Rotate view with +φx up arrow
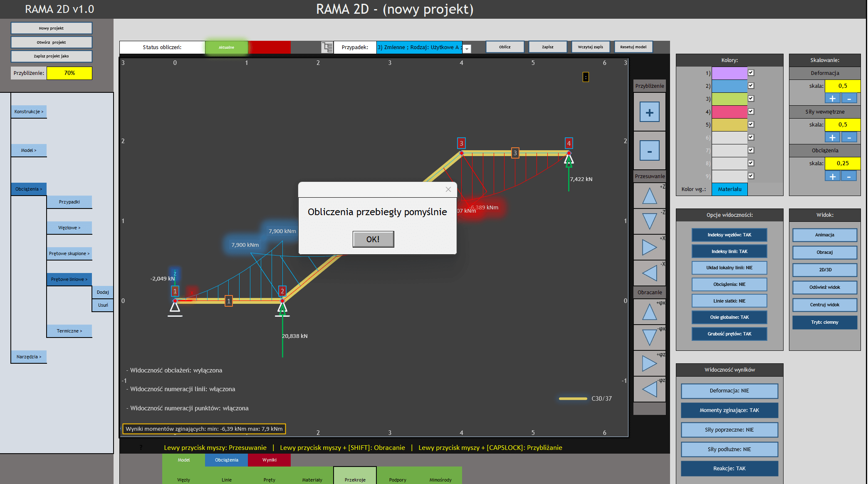 click(649, 312)
